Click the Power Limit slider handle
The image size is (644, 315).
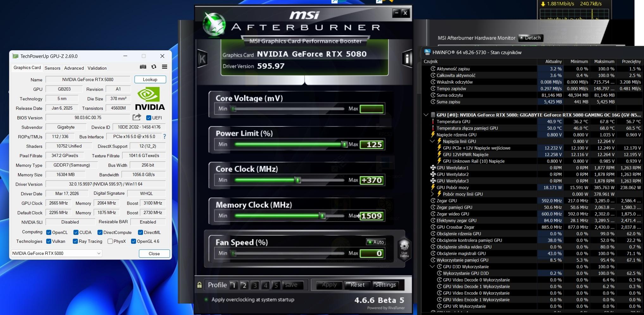tap(344, 145)
